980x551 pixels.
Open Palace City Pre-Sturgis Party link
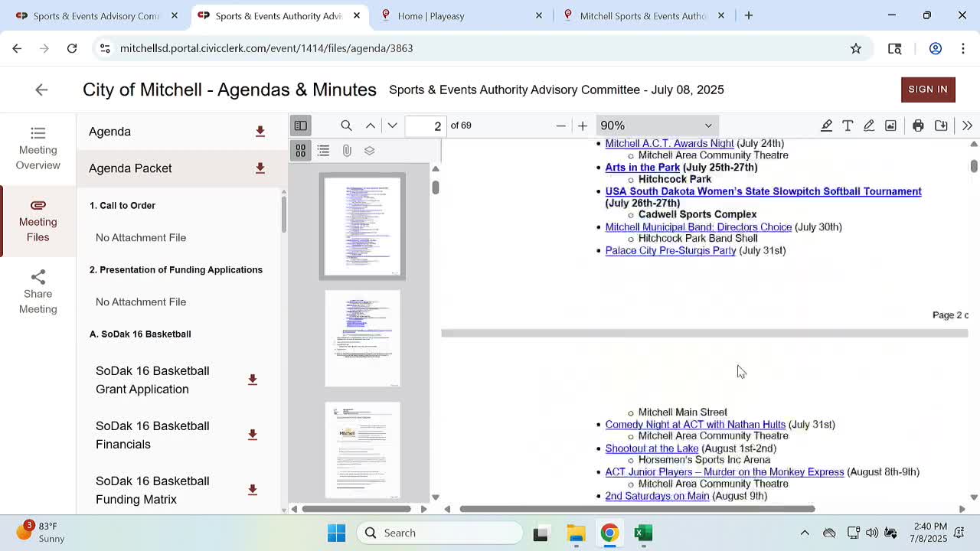[670, 251]
